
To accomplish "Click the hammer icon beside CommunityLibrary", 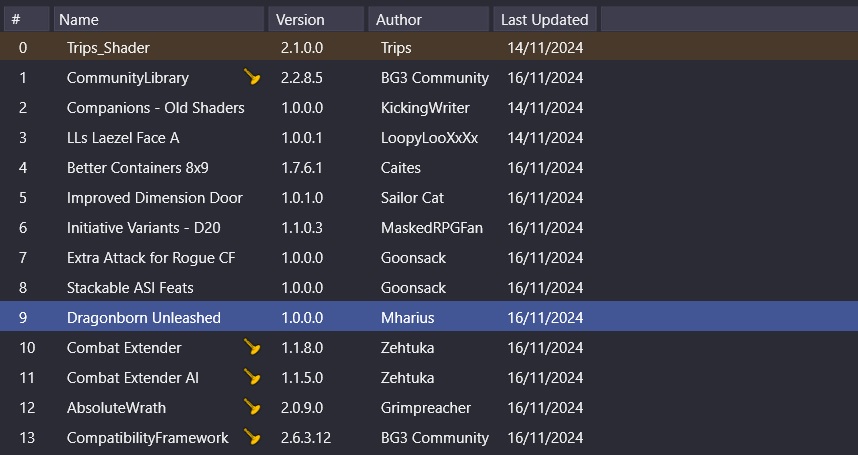I will tap(253, 77).
